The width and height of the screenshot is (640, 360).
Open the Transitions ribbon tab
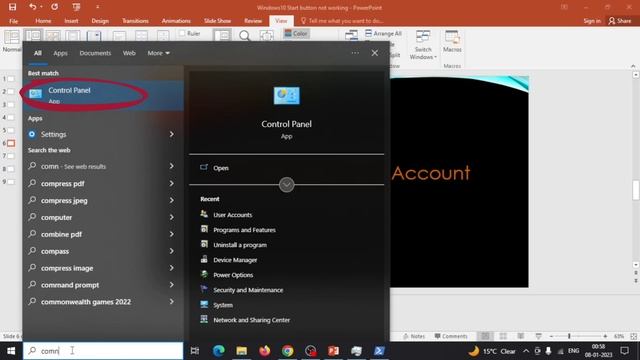point(135,21)
